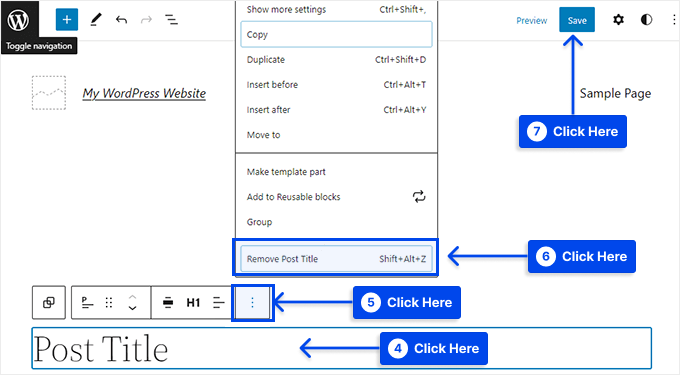Click the Sample Page navigation link
This screenshot has height=375, width=680.
click(x=615, y=93)
